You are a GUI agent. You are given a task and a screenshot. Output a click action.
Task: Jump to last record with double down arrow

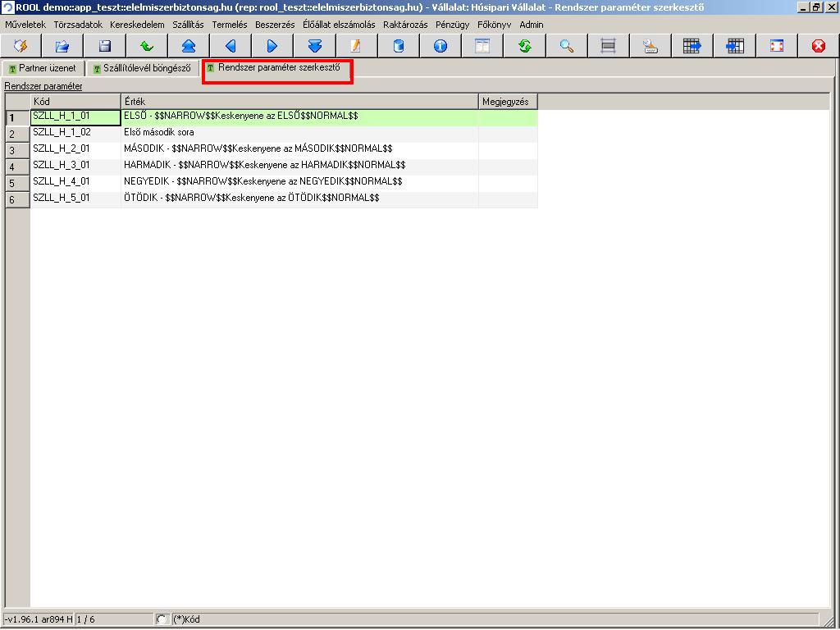(314, 46)
